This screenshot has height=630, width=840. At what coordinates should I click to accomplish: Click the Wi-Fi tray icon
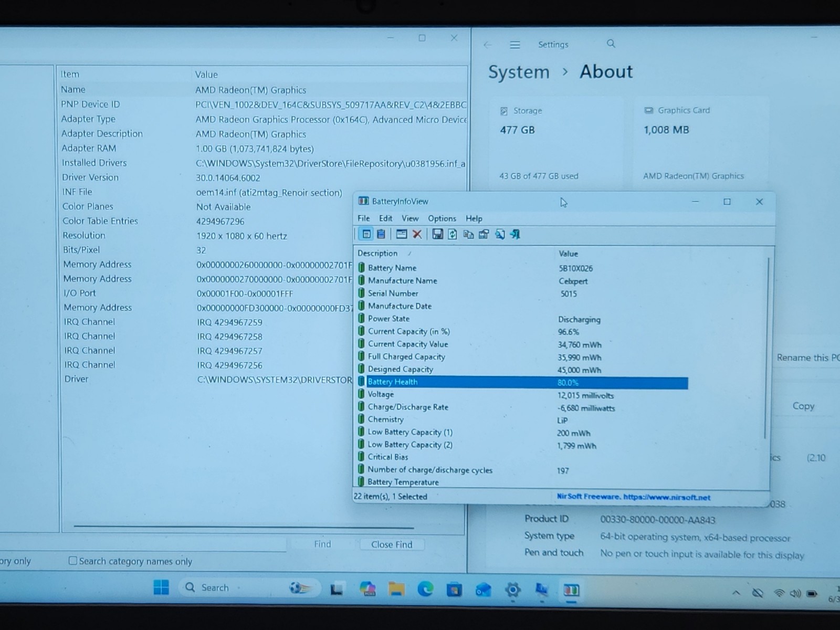780,593
